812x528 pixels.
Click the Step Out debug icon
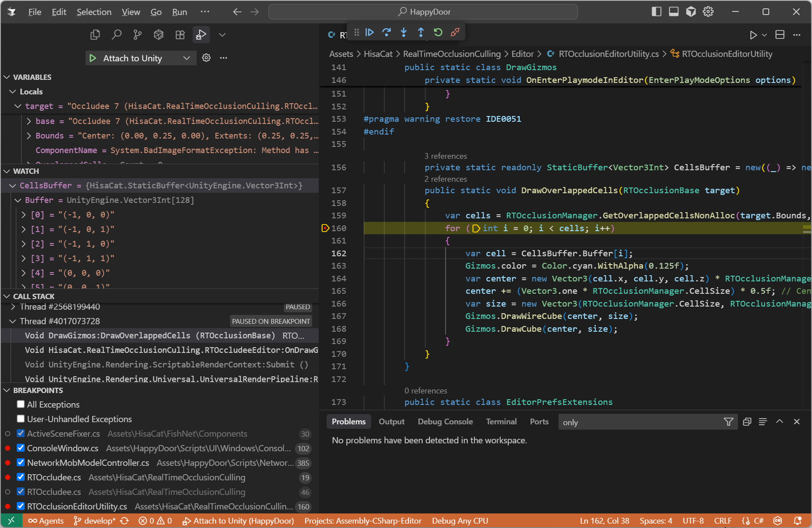421,32
